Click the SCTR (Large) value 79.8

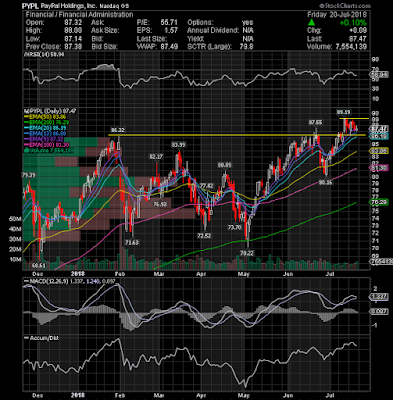coord(246,47)
